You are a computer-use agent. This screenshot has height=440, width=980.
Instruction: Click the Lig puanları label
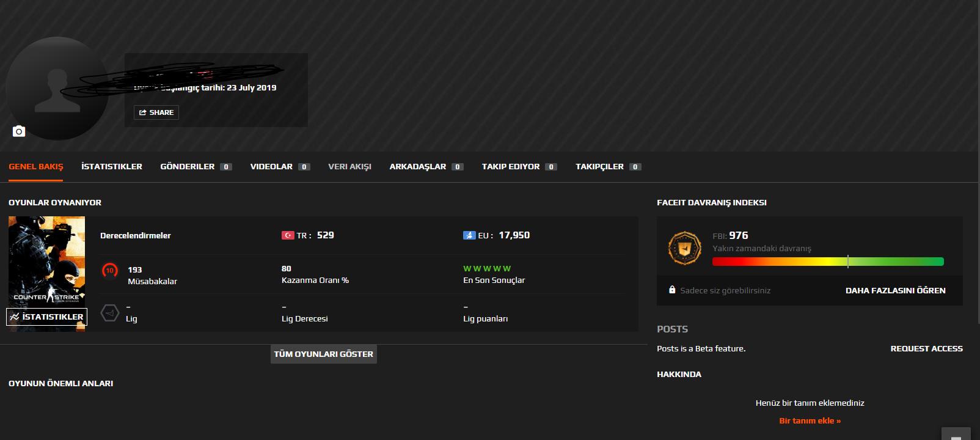pyautogui.click(x=485, y=318)
